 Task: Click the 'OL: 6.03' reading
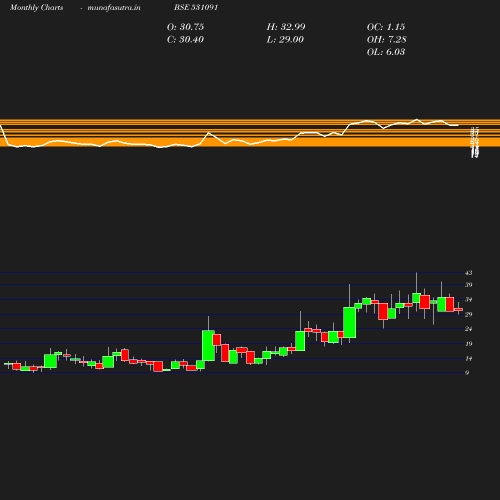(386, 52)
